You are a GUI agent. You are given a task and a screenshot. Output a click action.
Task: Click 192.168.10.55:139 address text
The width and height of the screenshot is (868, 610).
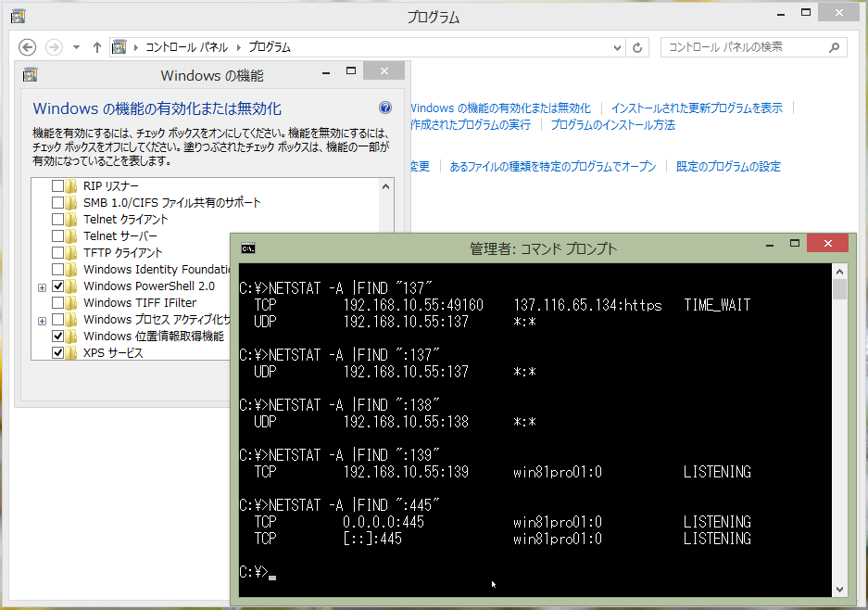406,472
